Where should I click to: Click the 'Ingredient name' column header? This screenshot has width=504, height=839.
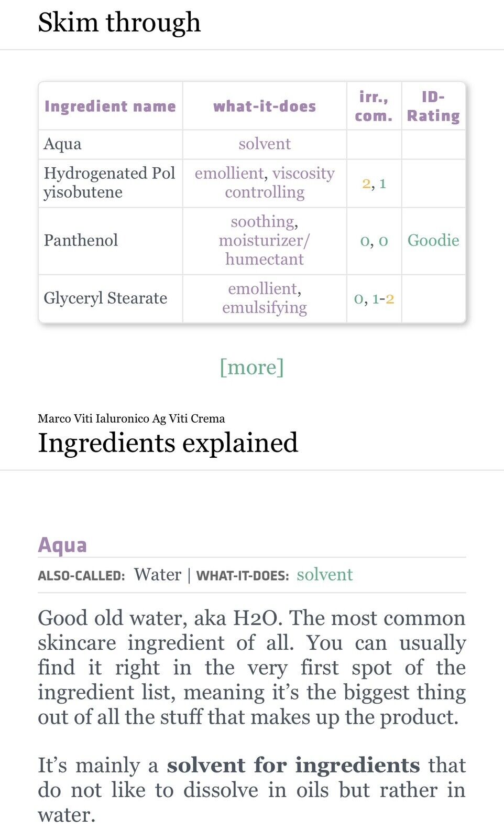tap(110, 106)
